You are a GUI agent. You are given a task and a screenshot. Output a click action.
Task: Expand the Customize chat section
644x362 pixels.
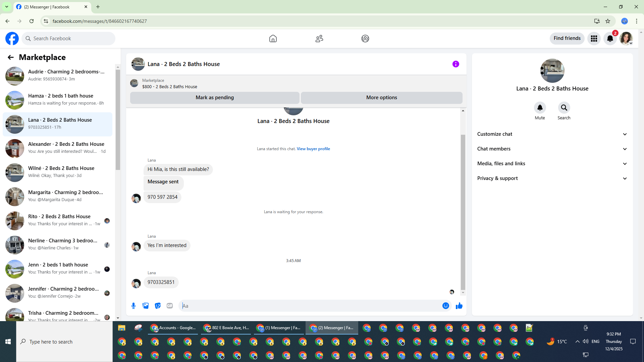[552, 134]
